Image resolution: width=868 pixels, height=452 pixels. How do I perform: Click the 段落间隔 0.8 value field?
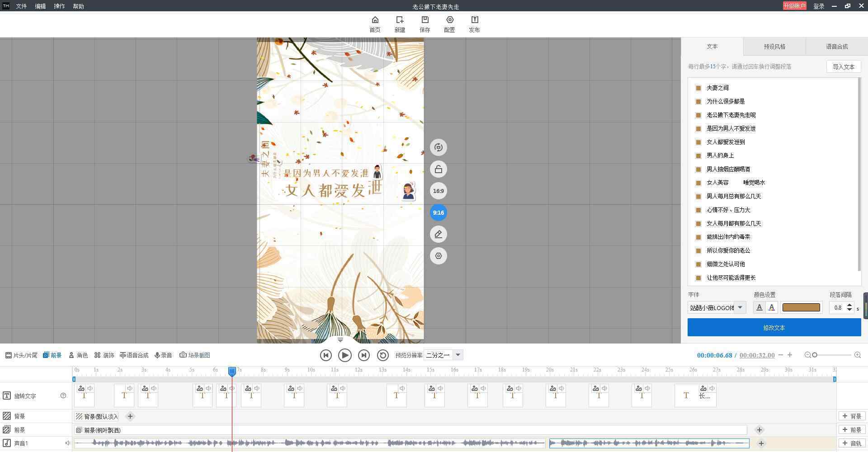[838, 308]
